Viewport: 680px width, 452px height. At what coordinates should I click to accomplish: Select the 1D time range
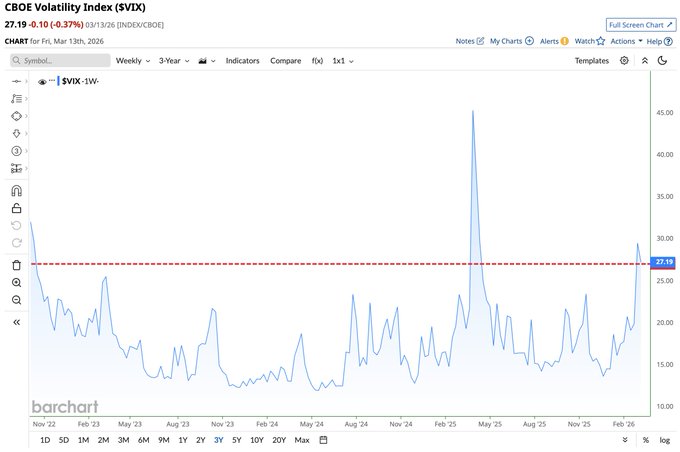[45, 440]
